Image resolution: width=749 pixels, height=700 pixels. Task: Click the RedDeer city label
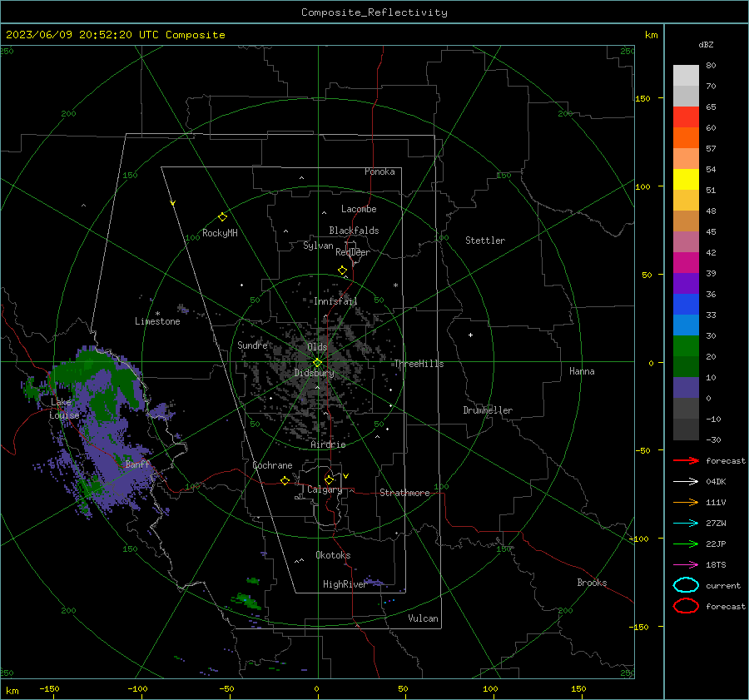[353, 252]
